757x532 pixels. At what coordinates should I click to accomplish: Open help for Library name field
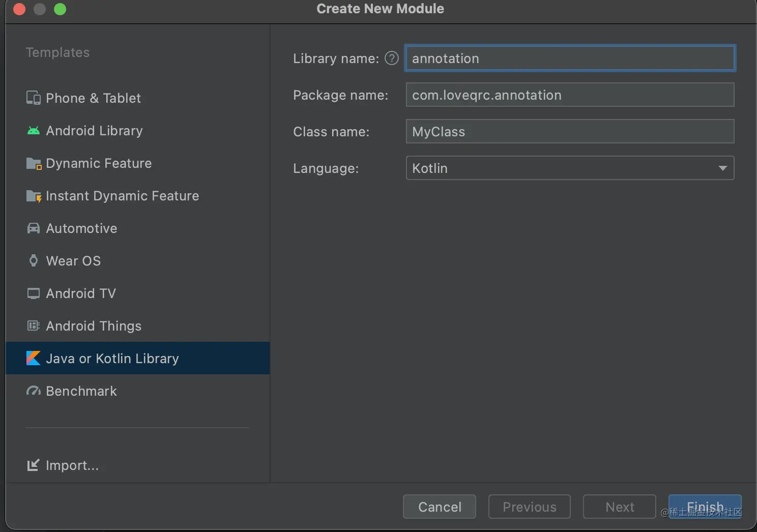pyautogui.click(x=391, y=58)
